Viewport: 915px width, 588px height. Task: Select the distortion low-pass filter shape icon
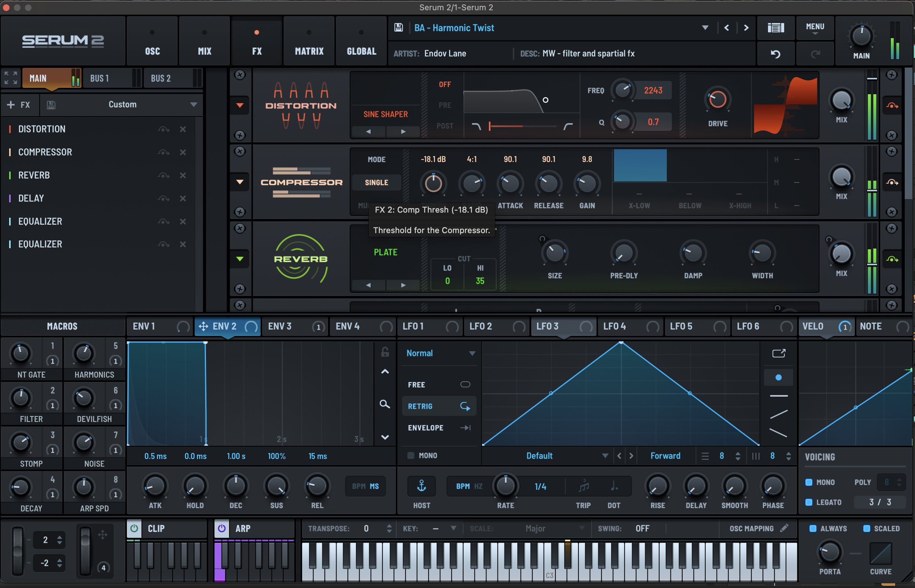476,126
